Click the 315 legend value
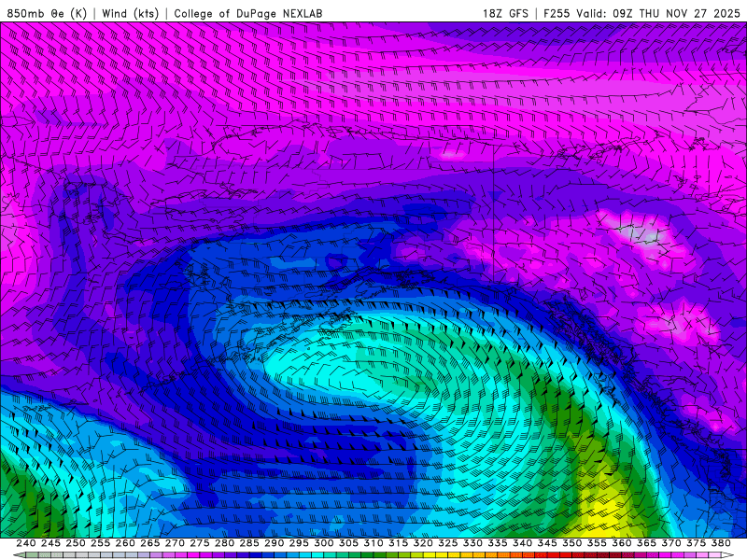747x560 pixels. [399, 543]
